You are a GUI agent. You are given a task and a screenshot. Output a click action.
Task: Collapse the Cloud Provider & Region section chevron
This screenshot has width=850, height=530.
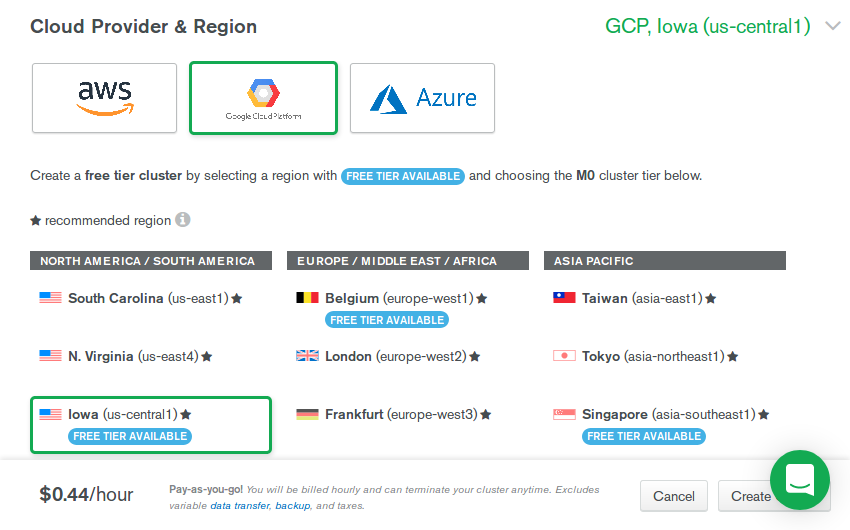[833, 27]
